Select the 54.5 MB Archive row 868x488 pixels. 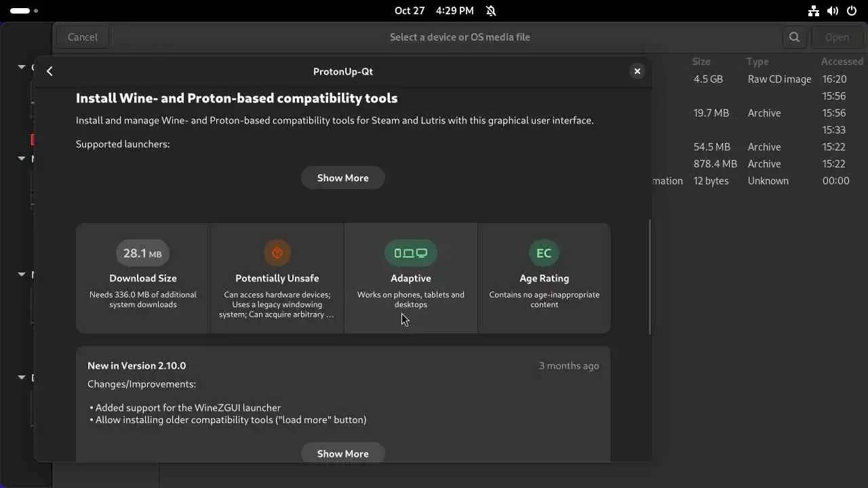tap(759, 147)
